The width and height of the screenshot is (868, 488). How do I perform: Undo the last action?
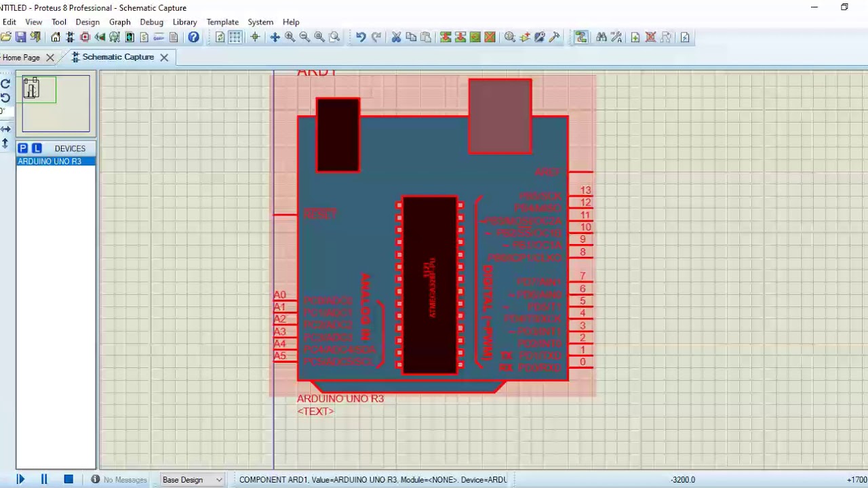click(x=361, y=37)
